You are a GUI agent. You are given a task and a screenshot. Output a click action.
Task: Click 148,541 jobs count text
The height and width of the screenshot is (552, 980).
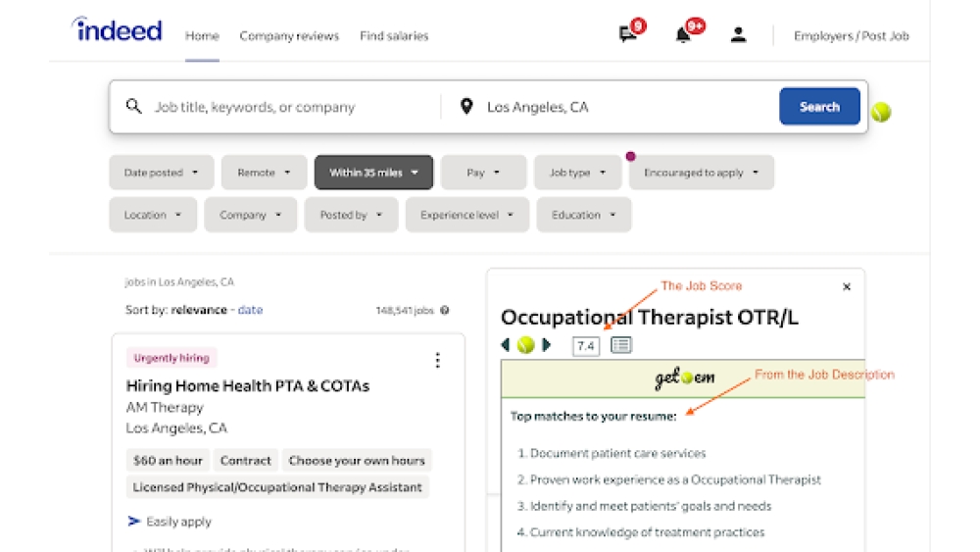[x=405, y=310]
